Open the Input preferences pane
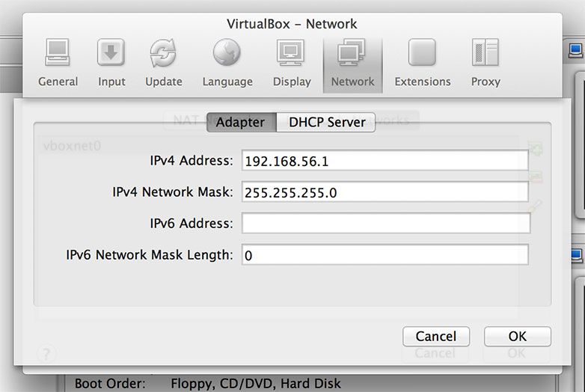Screen dimensions: 585x392 click(x=111, y=63)
